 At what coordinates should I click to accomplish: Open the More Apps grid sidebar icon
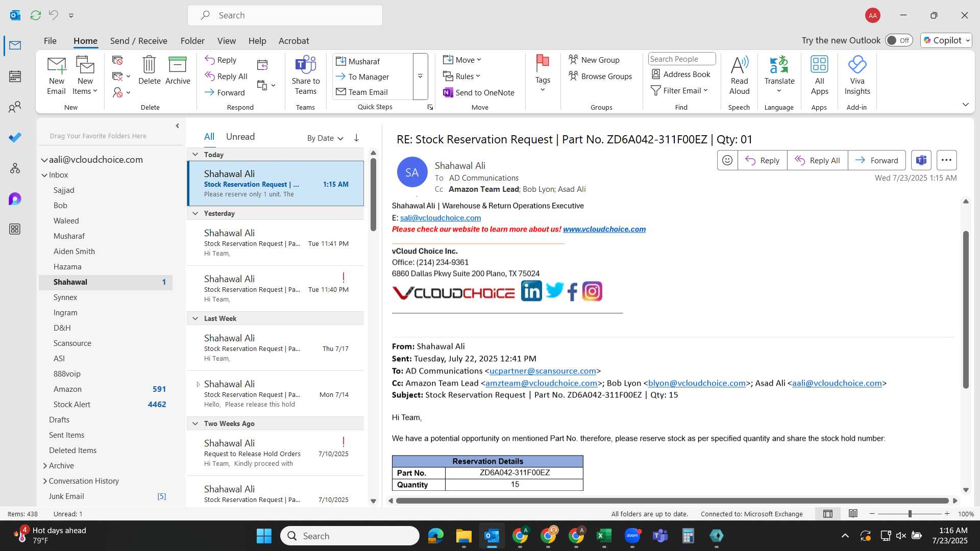(x=15, y=229)
